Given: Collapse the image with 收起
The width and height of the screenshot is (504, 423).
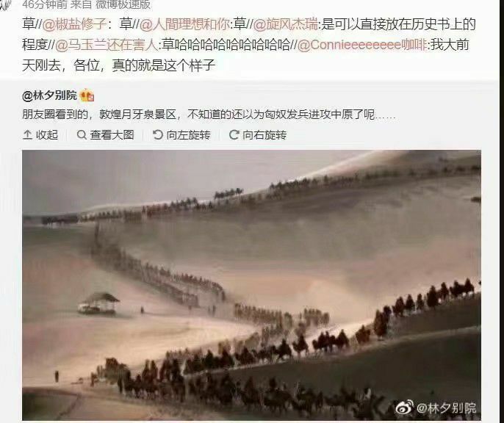Looking at the screenshot, I should coord(40,135).
